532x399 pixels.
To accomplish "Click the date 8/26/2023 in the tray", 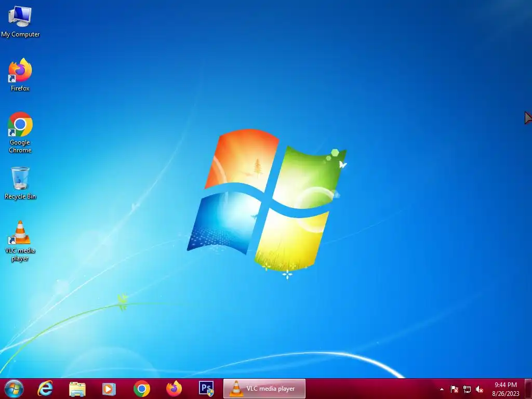I will 506,394.
